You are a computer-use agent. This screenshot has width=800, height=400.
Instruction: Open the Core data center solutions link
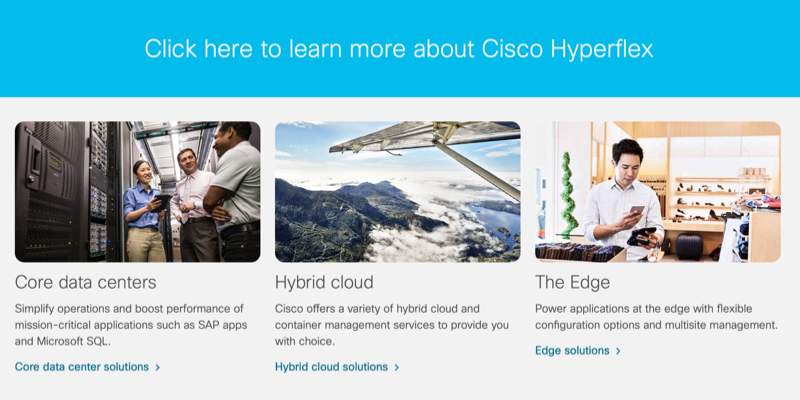[x=87, y=367]
